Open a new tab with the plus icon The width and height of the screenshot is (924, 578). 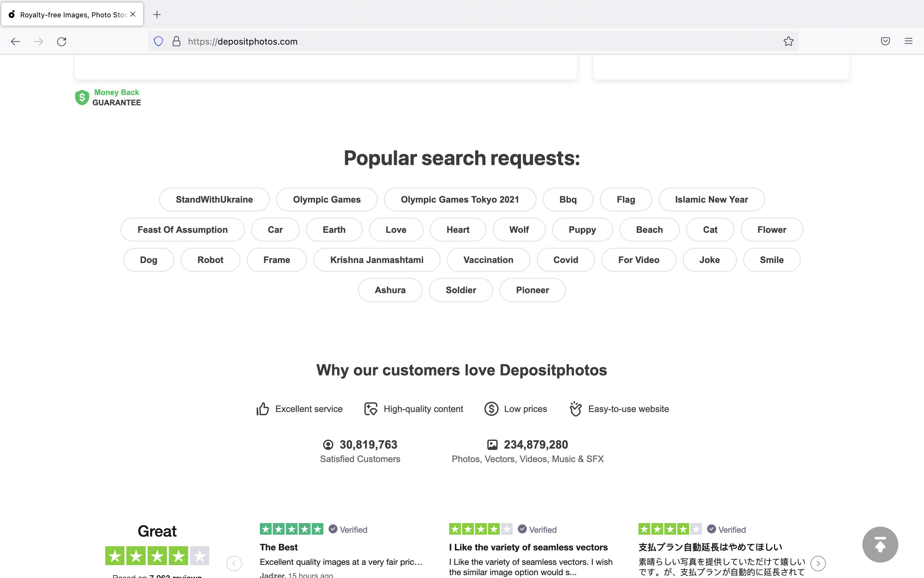point(157,14)
